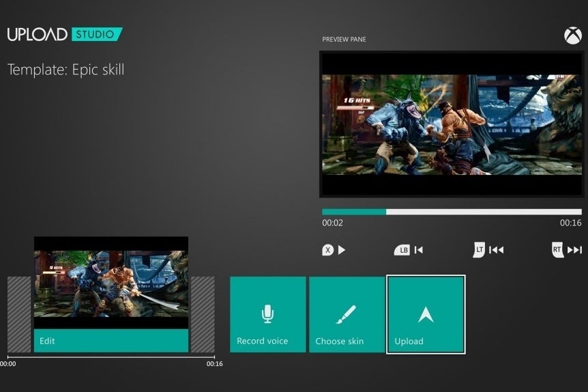Click the X button play icon
The height and width of the screenshot is (392, 588).
coord(334,250)
